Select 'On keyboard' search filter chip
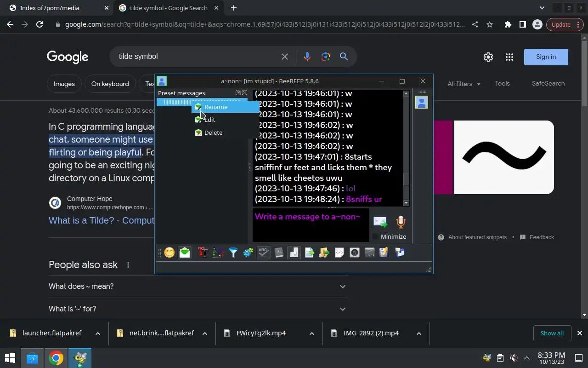The image size is (588, 368). [110, 84]
